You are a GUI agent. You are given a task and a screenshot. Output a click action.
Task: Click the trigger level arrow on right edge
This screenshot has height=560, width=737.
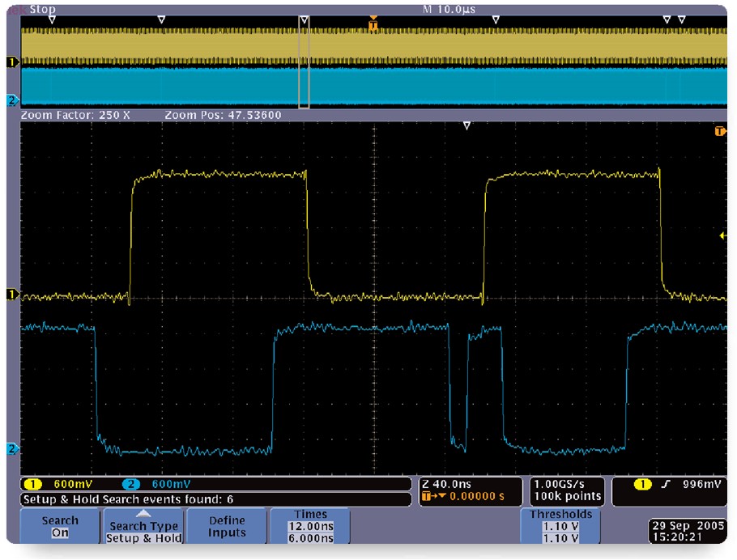722,235
